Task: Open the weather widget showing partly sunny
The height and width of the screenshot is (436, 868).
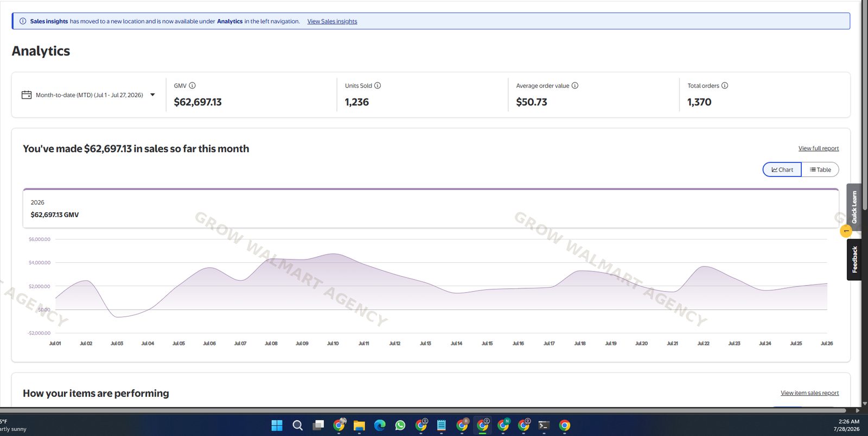Action: [x=13, y=425]
